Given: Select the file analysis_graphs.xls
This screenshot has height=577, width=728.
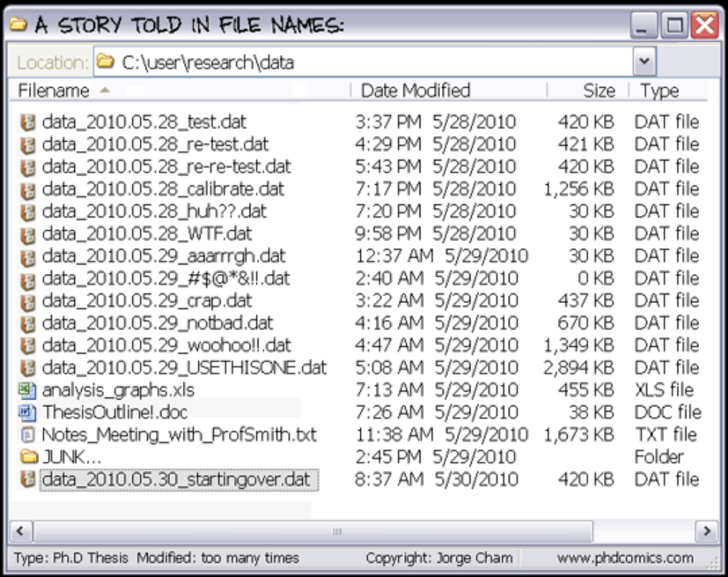Looking at the screenshot, I should click(x=118, y=391).
